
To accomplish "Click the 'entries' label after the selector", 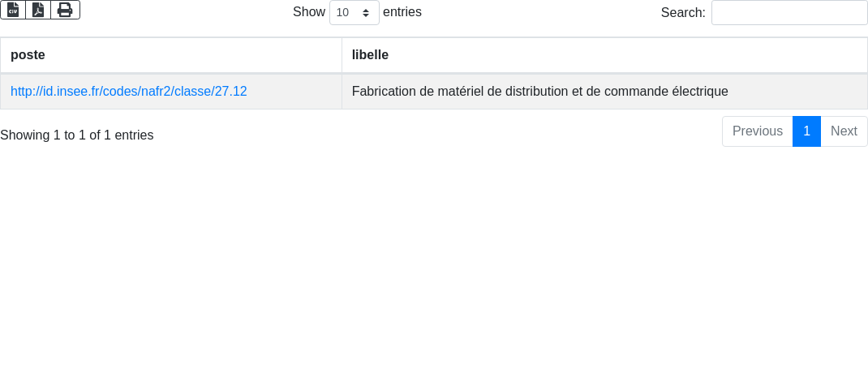I will tap(402, 12).
